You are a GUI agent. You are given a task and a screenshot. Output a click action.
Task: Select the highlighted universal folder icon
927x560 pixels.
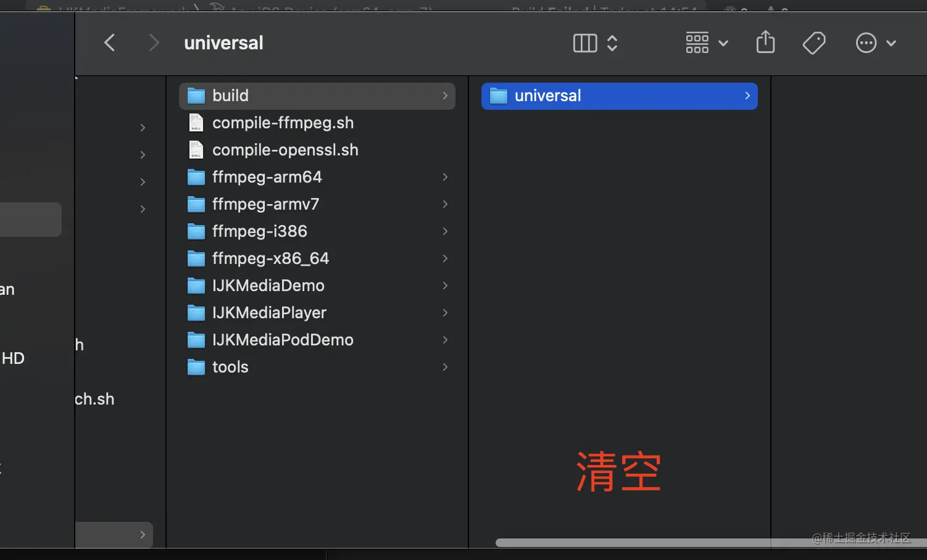click(x=499, y=96)
